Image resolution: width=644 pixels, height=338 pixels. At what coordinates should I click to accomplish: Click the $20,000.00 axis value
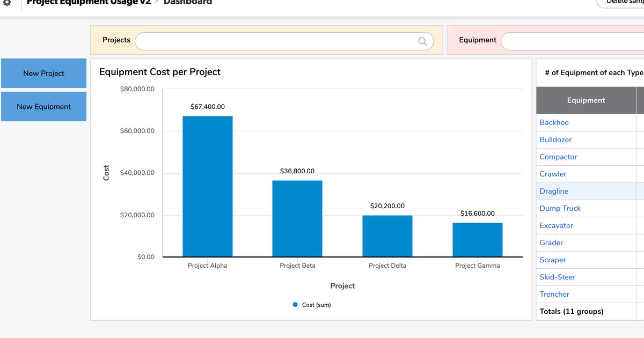137,215
